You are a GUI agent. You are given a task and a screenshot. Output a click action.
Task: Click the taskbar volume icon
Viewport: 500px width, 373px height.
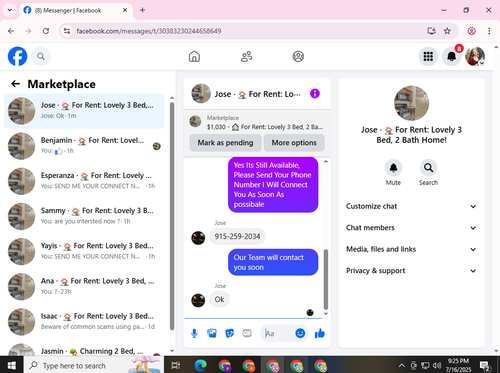point(437,365)
